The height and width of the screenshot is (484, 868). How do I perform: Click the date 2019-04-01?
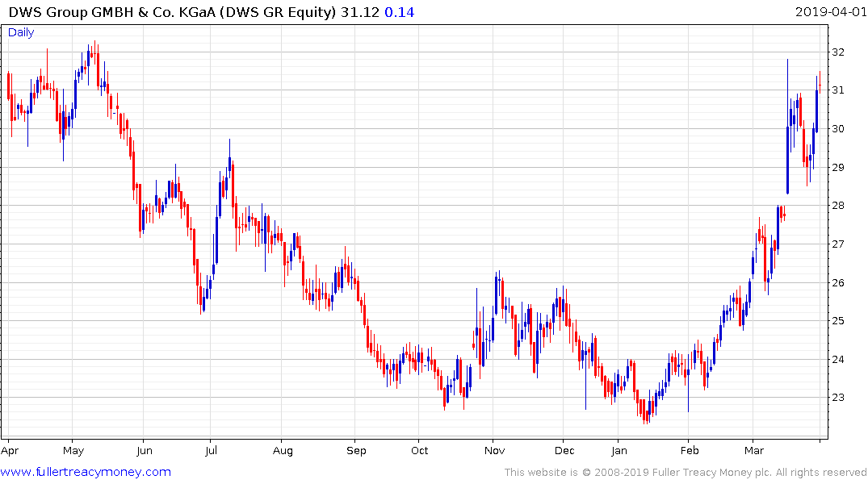(x=830, y=11)
